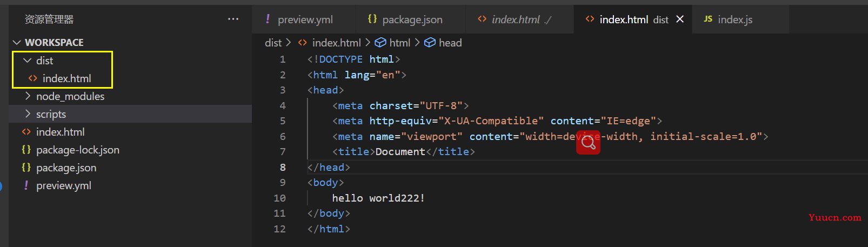868x247 pixels.
Task: Place cursor on 'hello world222!' text
Action: (378, 198)
